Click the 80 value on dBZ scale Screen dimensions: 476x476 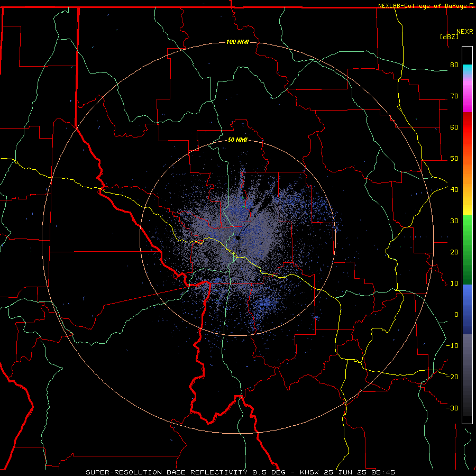[454, 65]
